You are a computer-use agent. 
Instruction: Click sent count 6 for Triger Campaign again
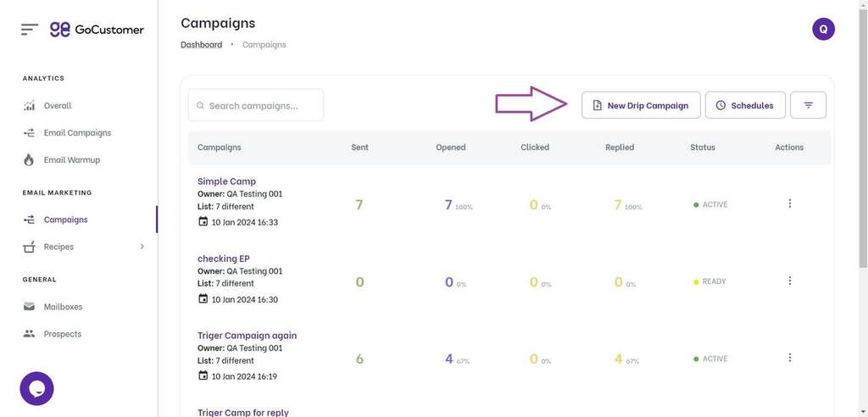359,359
